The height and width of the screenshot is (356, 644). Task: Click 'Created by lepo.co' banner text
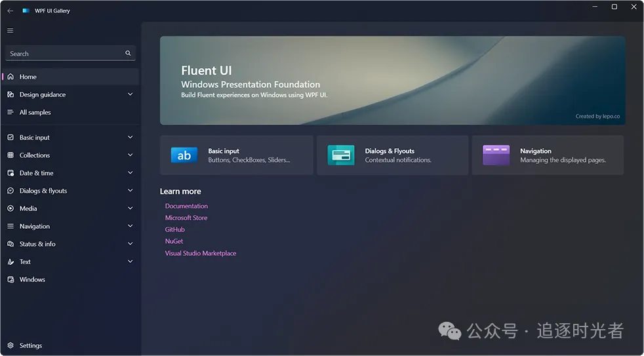597,116
